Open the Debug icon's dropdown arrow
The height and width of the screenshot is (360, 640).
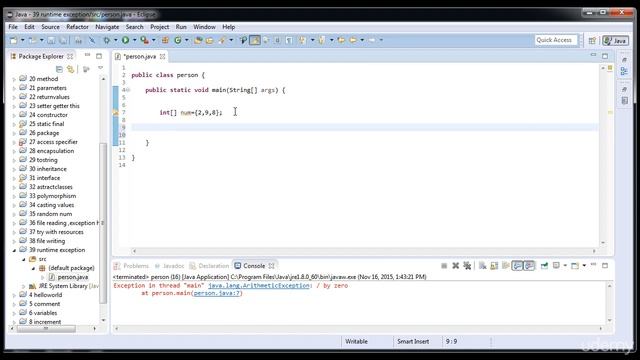coord(116,40)
